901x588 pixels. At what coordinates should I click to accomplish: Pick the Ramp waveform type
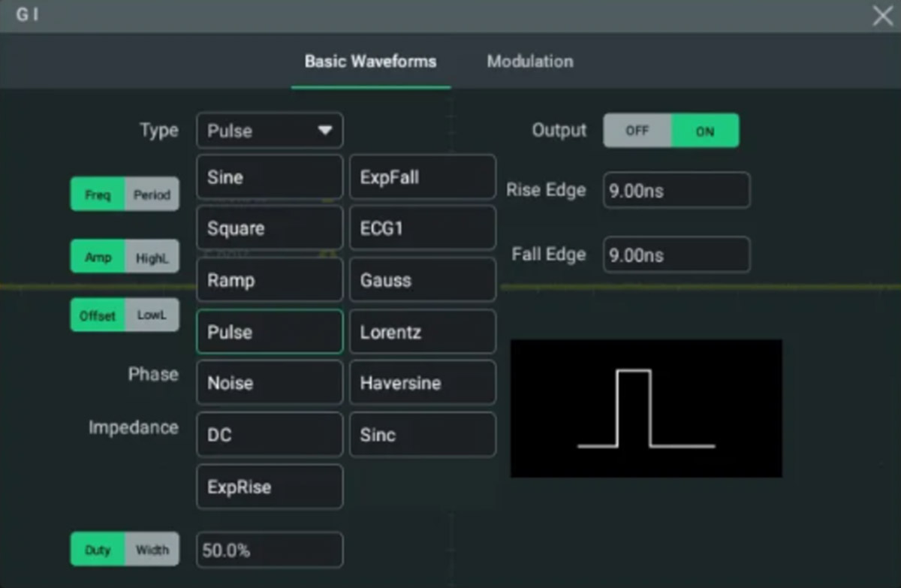[x=270, y=280]
